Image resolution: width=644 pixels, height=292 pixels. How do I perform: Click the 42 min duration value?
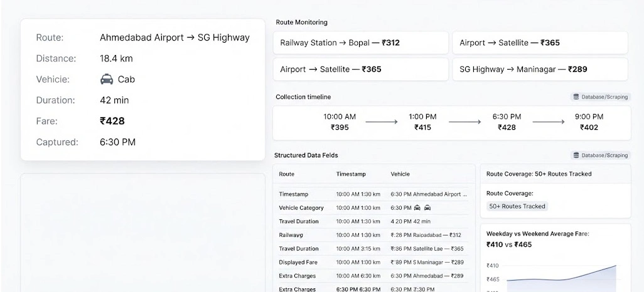[114, 100]
